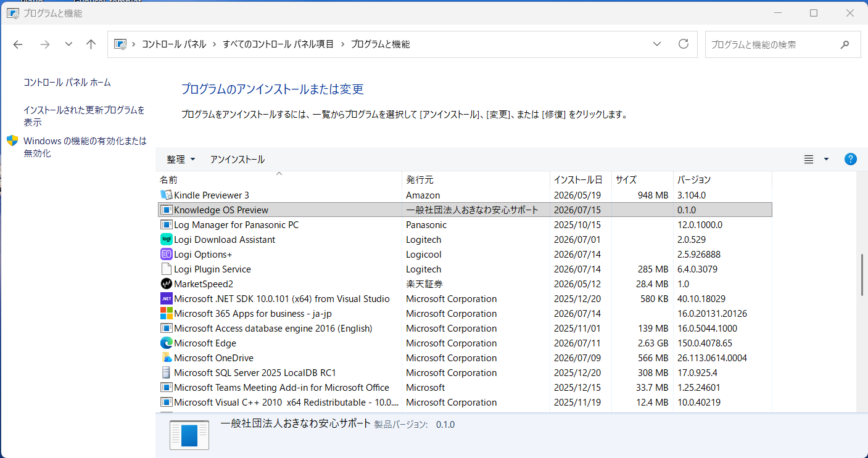
Task: Click publisher 楽天証券
Action: tap(424, 284)
